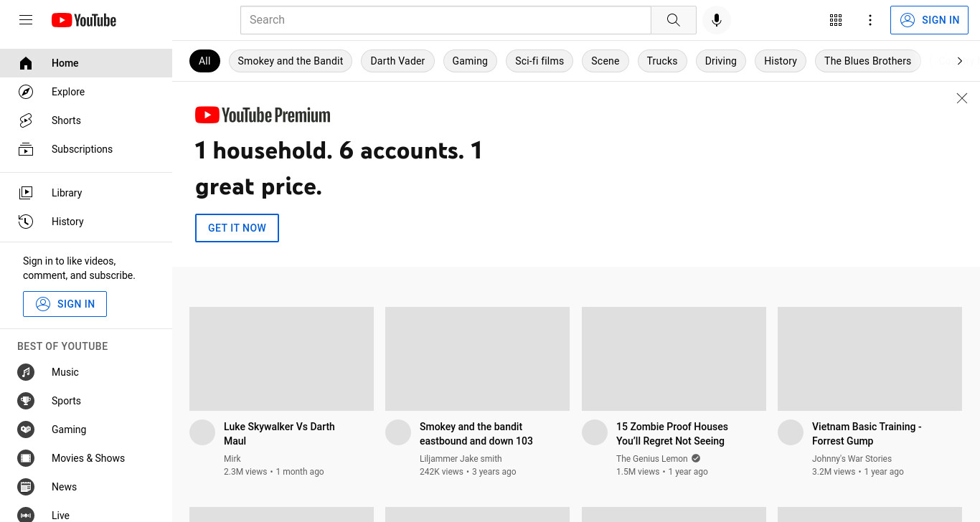Click the GET IT NOW button

pos(237,228)
